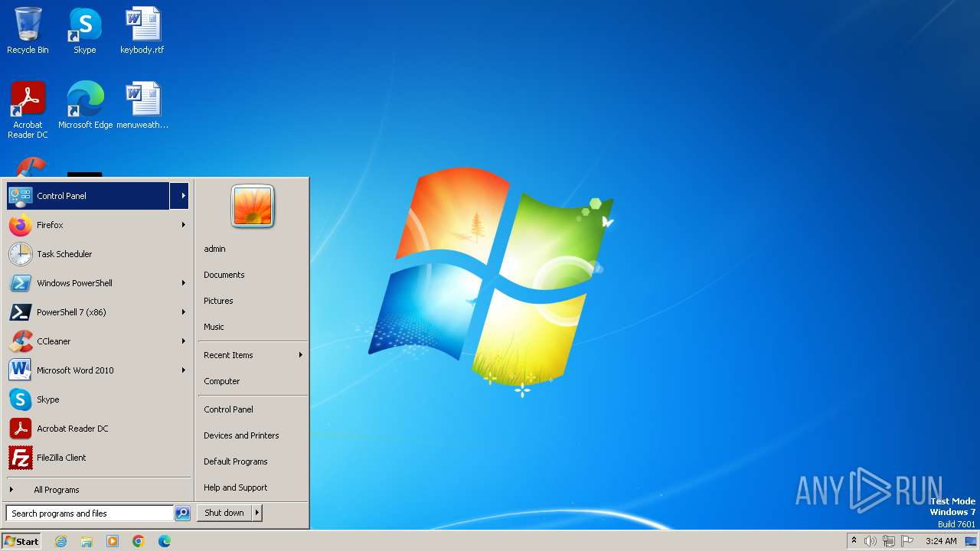The height and width of the screenshot is (551, 980).
Task: Open Microsoft Edge from taskbar
Action: click(165, 541)
